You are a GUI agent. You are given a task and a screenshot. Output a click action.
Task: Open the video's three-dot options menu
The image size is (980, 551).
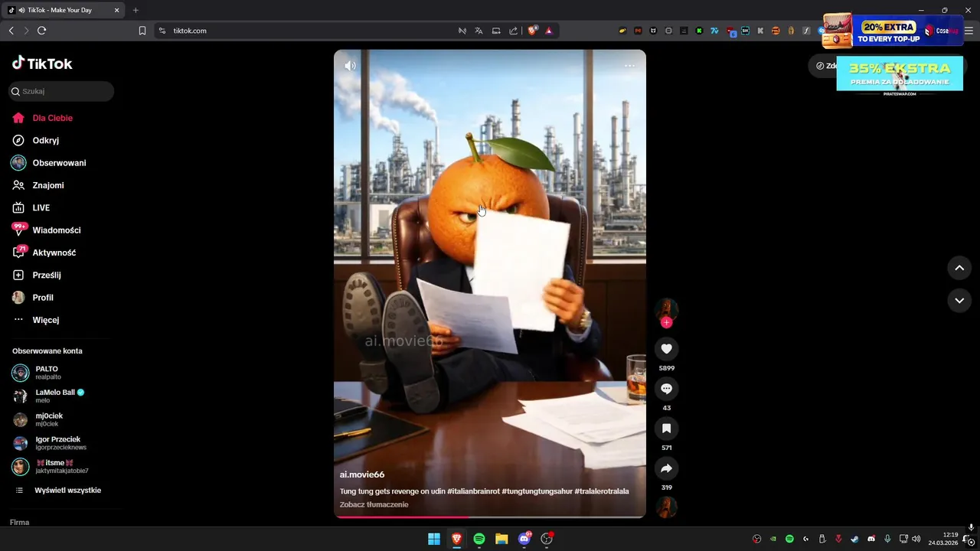629,66
